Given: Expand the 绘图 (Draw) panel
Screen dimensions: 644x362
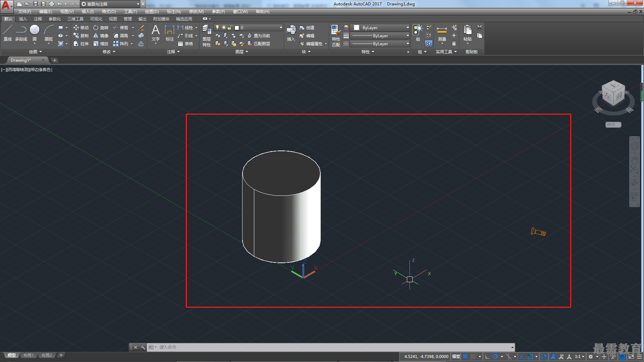Looking at the screenshot, I should (x=35, y=52).
